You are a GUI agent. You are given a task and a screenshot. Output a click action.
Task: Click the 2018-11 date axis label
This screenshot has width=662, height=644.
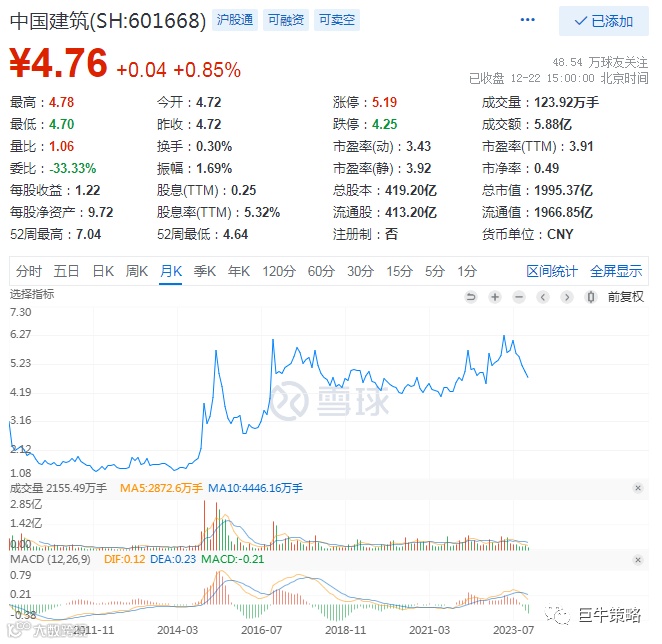pyautogui.click(x=345, y=630)
